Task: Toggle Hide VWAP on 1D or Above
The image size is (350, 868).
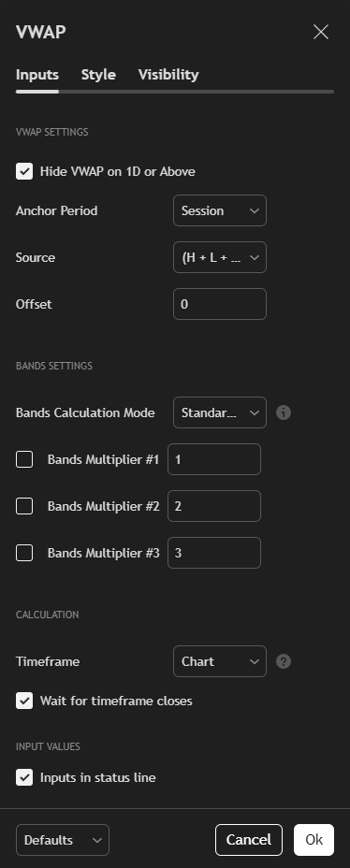Action: click(x=24, y=171)
